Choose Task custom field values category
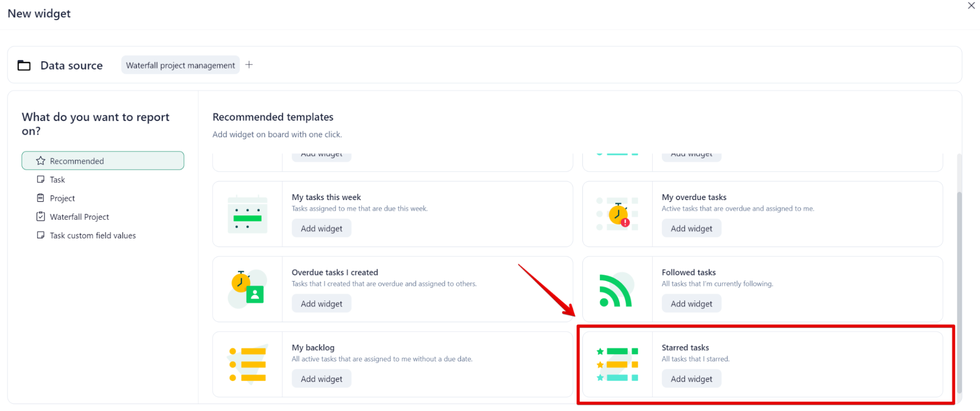The height and width of the screenshot is (411, 980). coord(93,235)
